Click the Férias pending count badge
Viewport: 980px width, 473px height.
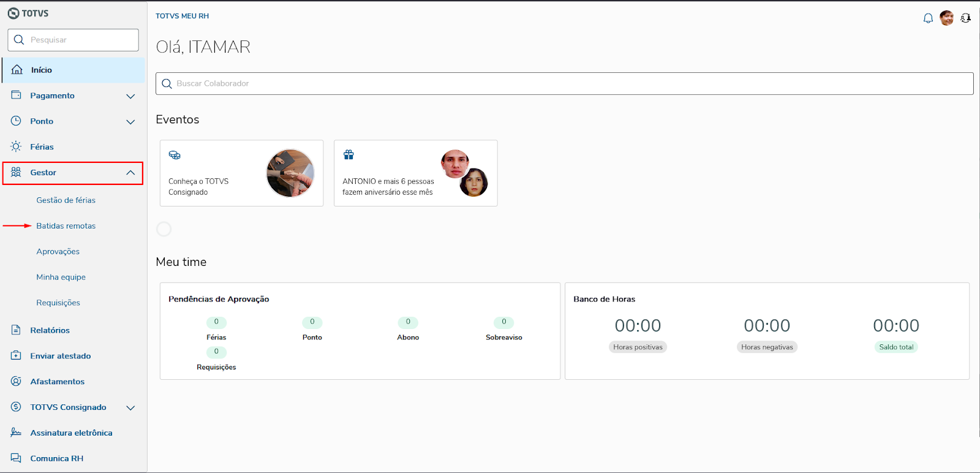(216, 322)
